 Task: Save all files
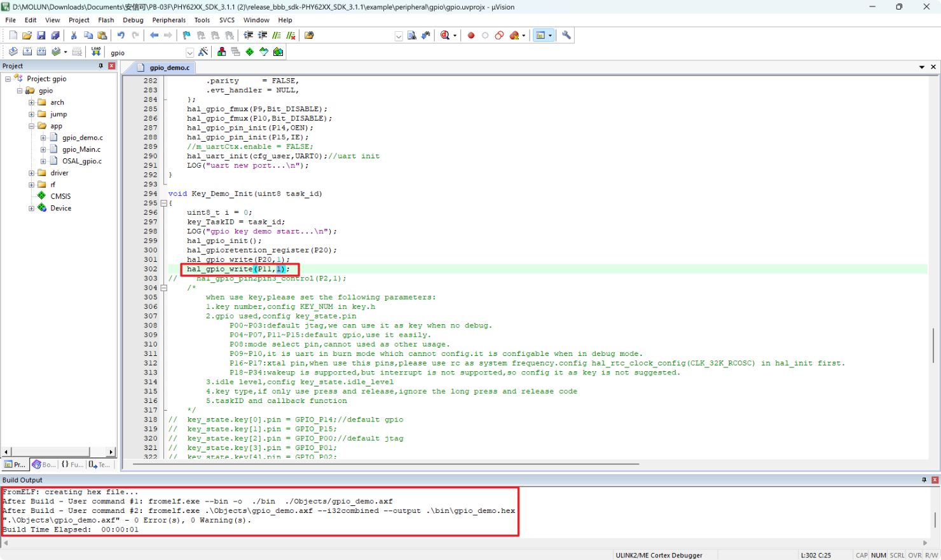(55, 36)
